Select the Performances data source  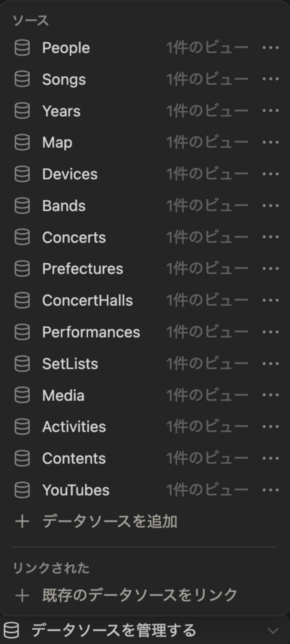pos(145,332)
